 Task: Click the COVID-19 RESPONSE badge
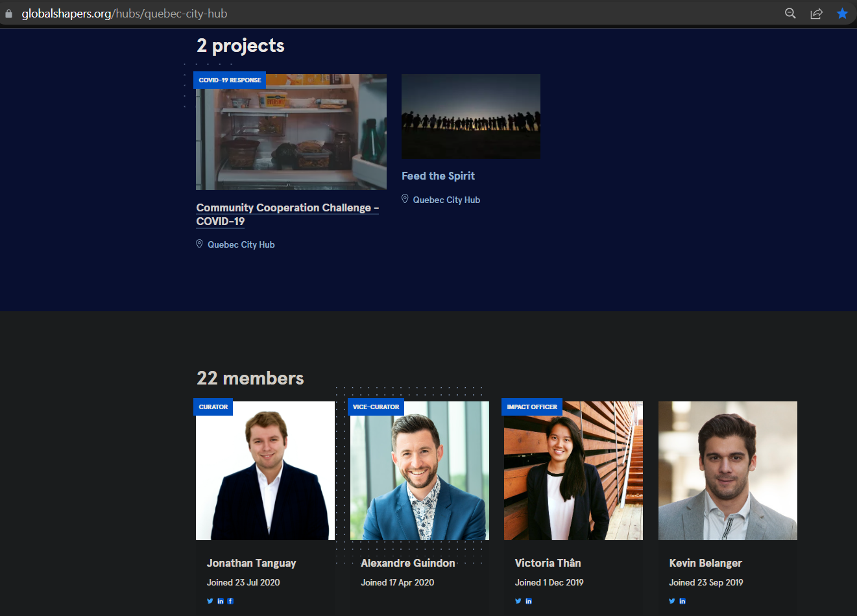coord(230,80)
